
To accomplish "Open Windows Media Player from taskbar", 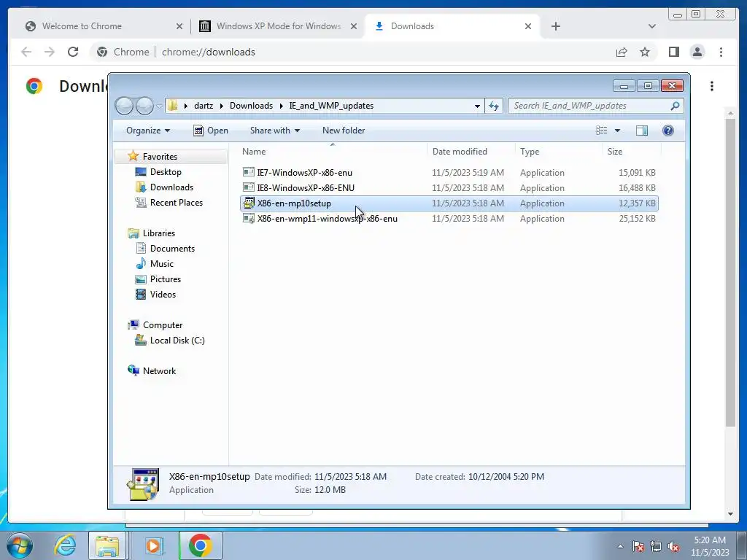I will (153, 545).
